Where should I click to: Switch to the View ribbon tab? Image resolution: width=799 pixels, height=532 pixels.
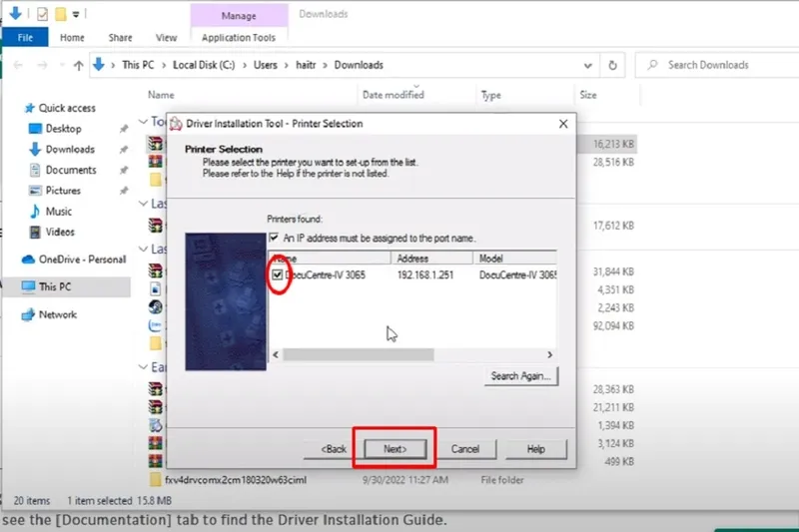tap(166, 38)
